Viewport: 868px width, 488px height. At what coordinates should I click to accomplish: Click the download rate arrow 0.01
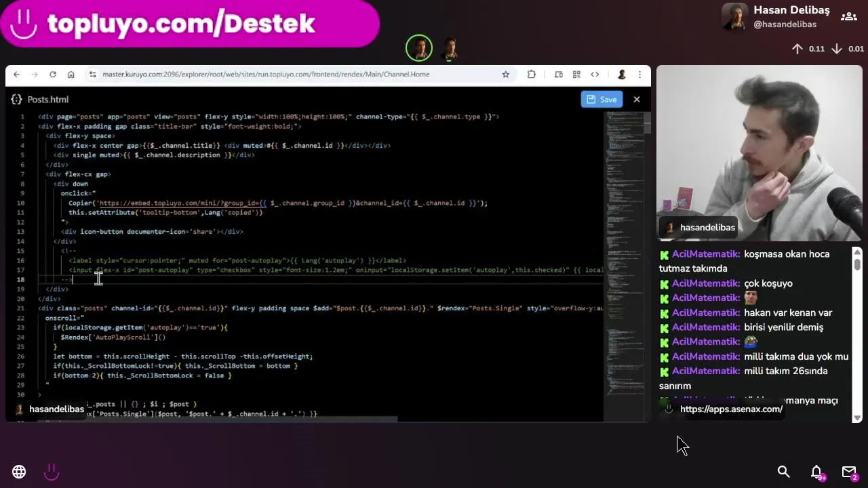click(x=837, y=49)
